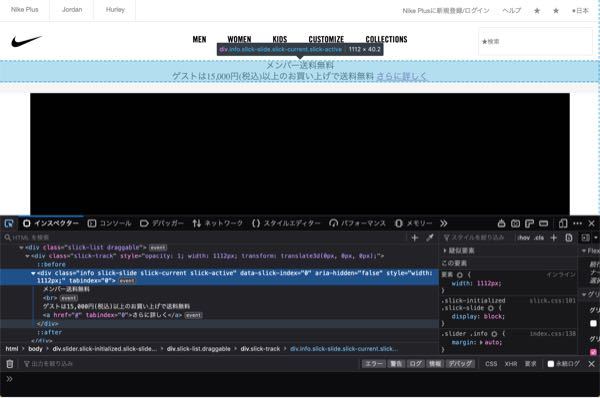Click the plus icon to create a new HTML node
The width and height of the screenshot is (600, 398).
point(414,238)
